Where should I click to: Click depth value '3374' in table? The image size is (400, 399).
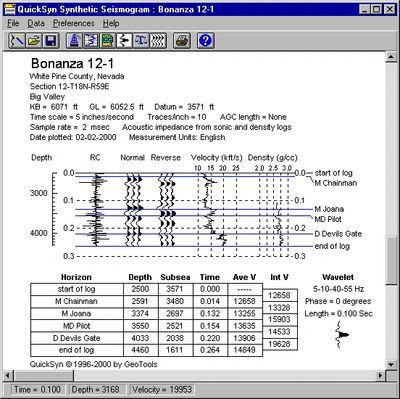click(140, 314)
